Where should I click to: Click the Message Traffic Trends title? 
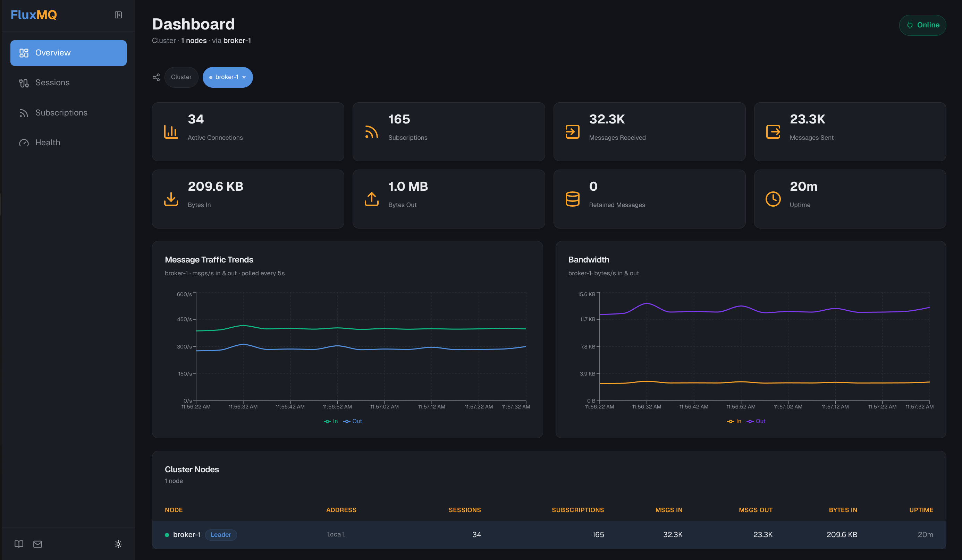pyautogui.click(x=209, y=260)
